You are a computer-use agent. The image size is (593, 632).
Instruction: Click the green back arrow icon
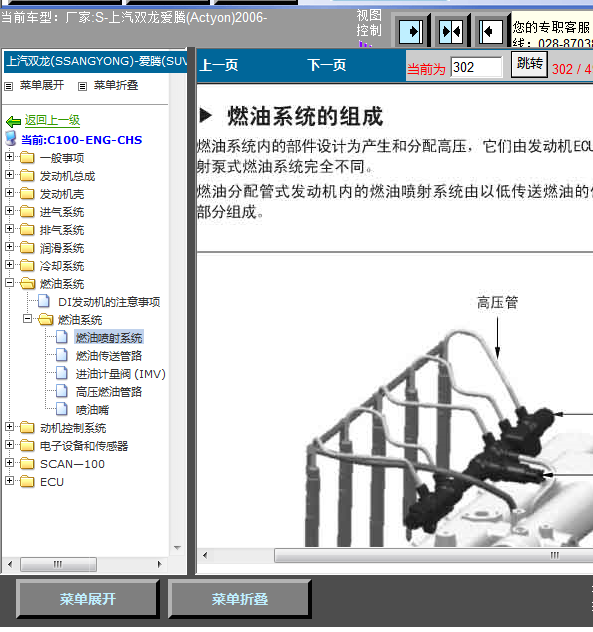13,121
